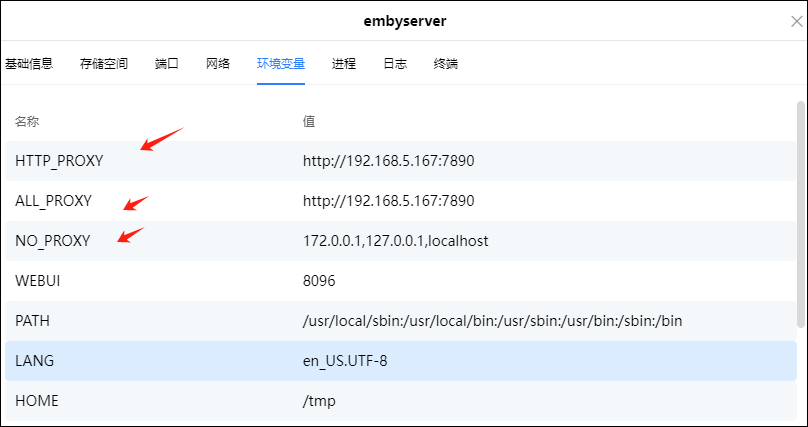
Task: Open the 进程 tab
Action: (x=344, y=64)
